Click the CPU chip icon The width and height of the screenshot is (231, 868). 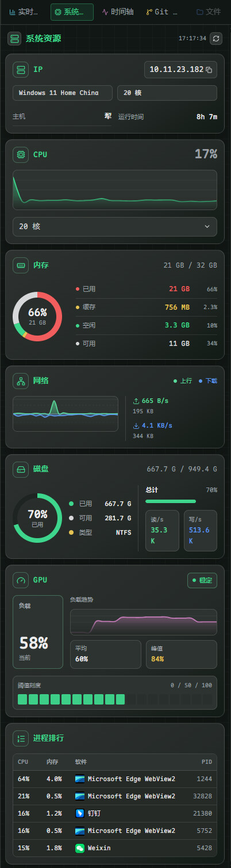pos(21,154)
